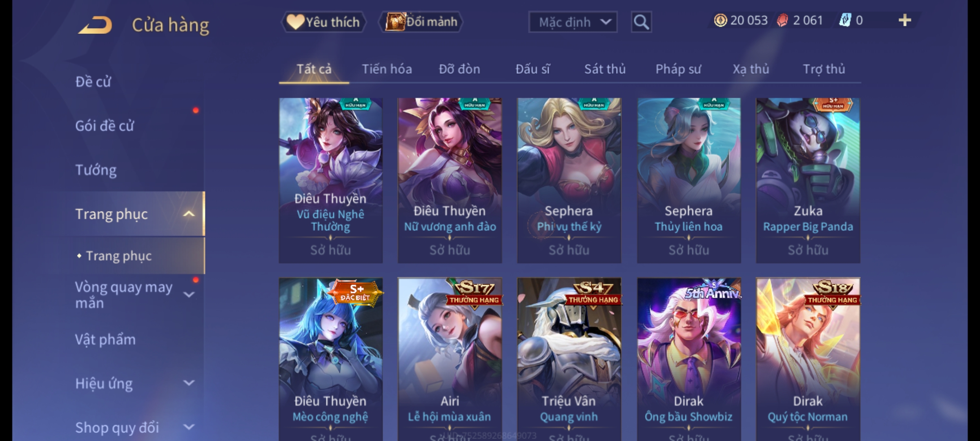Select the Tiến hóa filter tab
The image size is (980, 441).
click(x=387, y=69)
